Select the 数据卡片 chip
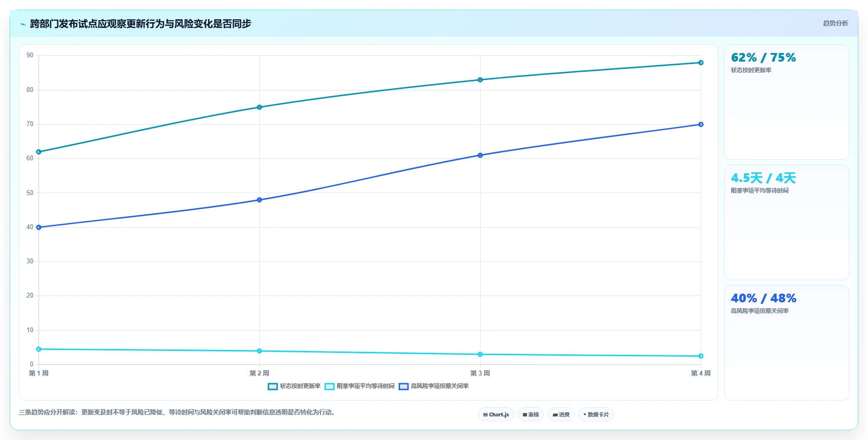Image resolution: width=868 pixels, height=440 pixels. [596, 414]
